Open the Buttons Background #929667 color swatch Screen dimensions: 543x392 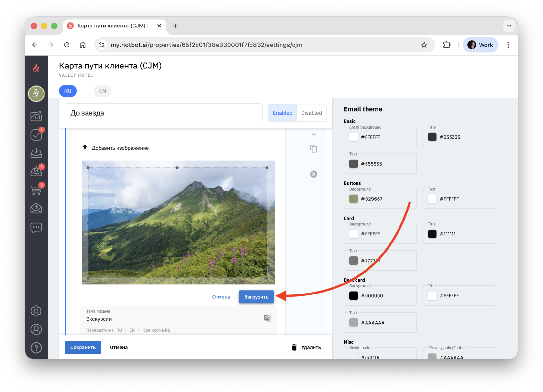point(354,199)
